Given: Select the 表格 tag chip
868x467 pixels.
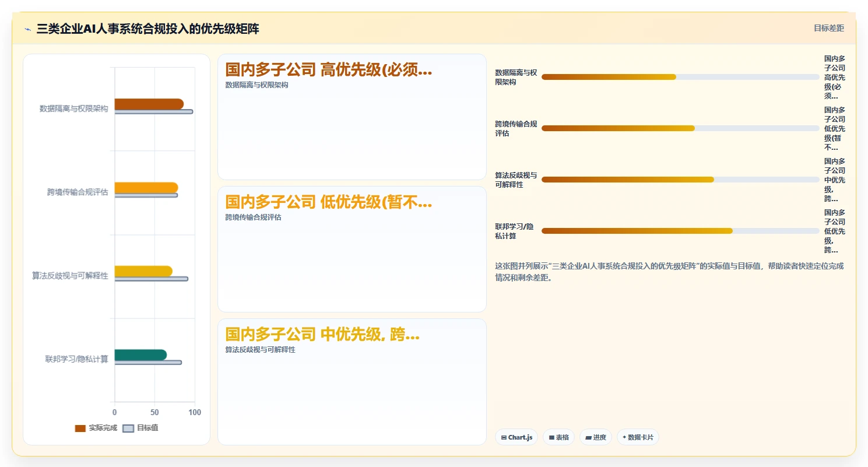Looking at the screenshot, I should point(558,437).
